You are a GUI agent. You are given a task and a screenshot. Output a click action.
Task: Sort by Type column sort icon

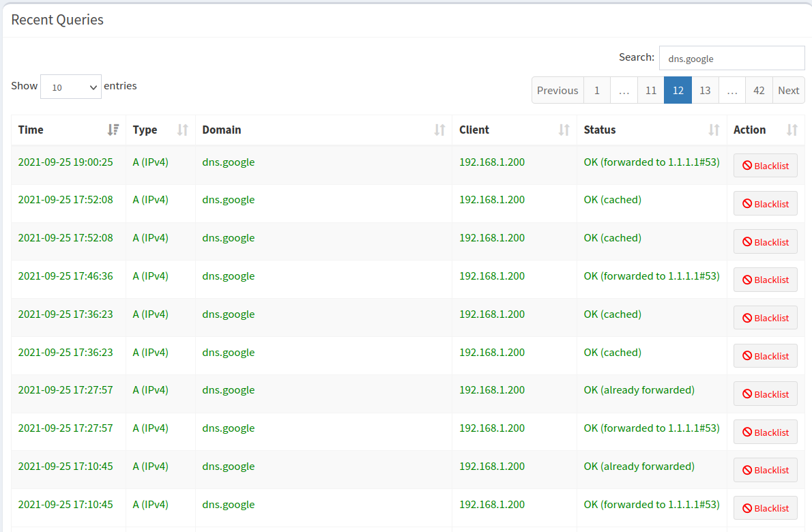(x=182, y=130)
